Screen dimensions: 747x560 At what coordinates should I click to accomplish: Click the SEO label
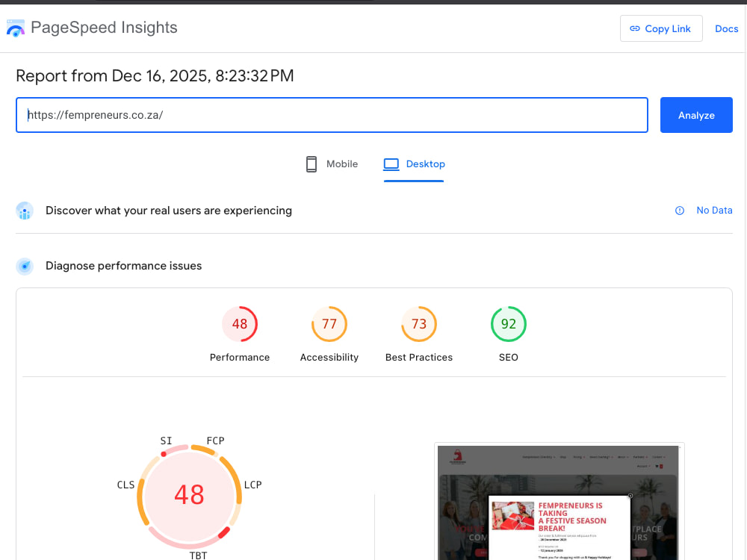508,357
